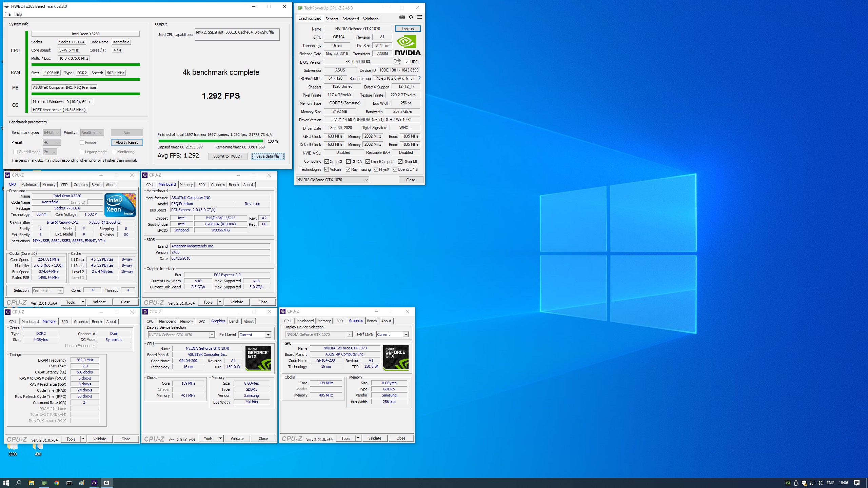Open Preset 4k dropdown
Image resolution: width=868 pixels, height=488 pixels.
pos(52,142)
